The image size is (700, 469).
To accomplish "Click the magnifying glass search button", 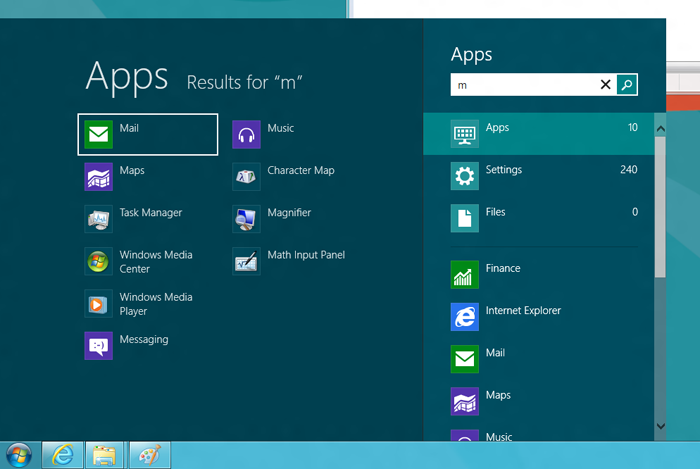I will [x=627, y=85].
